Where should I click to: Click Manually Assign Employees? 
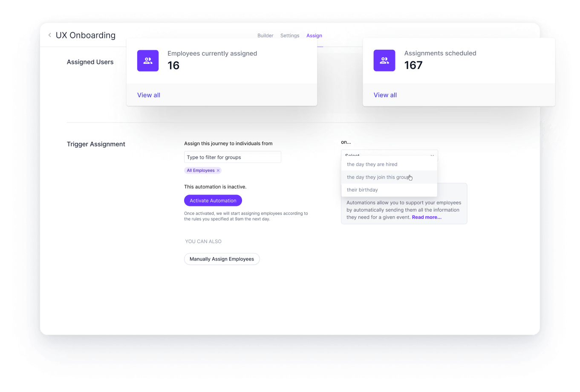coord(222,259)
